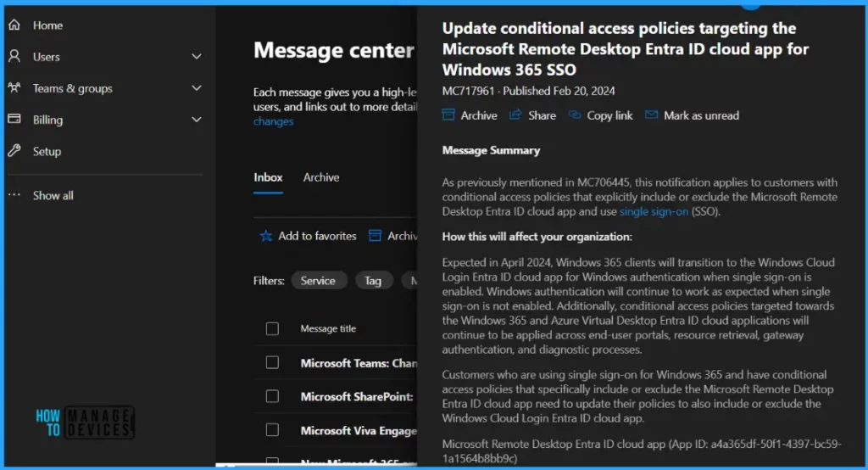Click Show all in the sidebar

(53, 195)
